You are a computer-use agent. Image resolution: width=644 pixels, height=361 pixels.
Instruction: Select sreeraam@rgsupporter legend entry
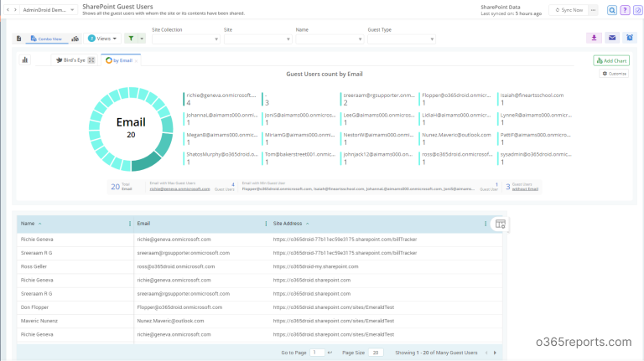point(378,99)
